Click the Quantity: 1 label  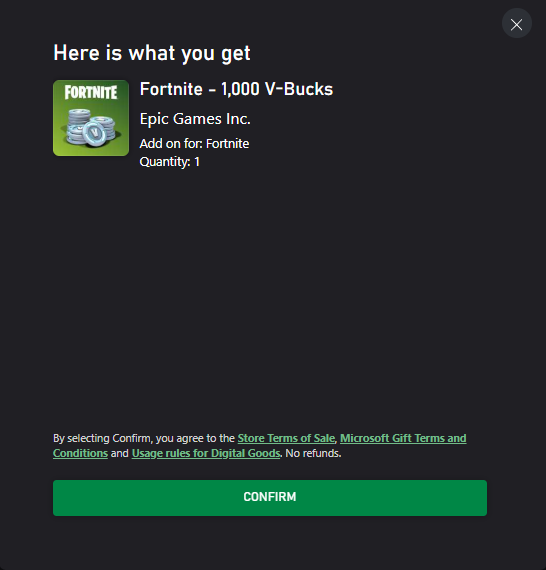169,162
